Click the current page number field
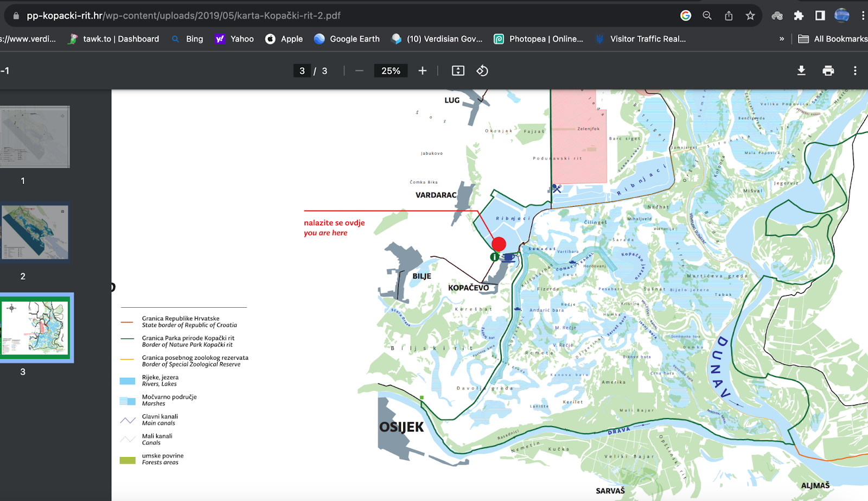868x501 pixels. 302,71
